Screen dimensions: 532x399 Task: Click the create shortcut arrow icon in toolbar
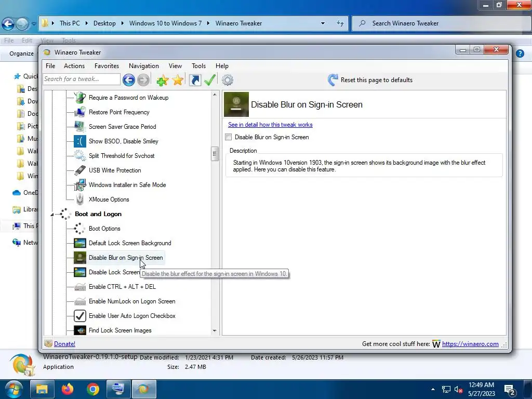click(195, 80)
